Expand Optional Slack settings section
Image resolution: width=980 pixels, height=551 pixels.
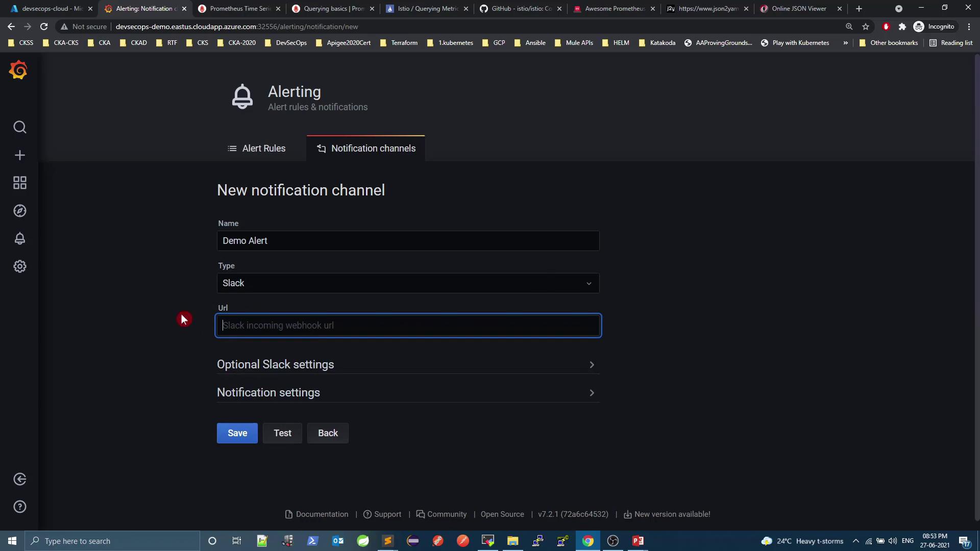pos(408,364)
